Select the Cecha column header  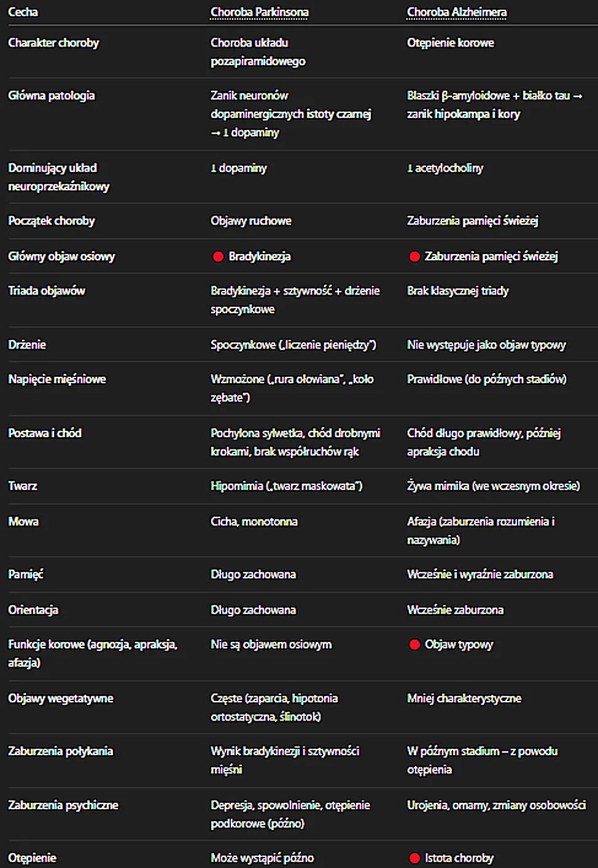point(23,12)
